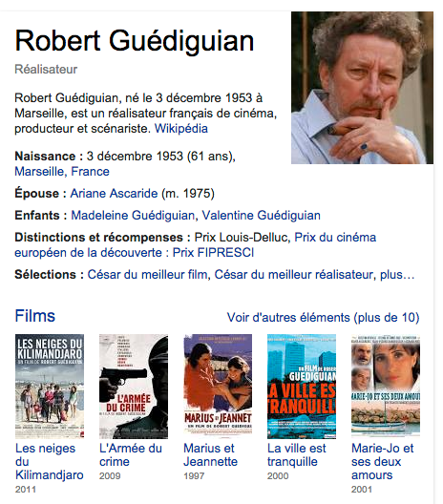
Task: Open Les neiges du Kilimandjaro title link
Action: tap(50, 462)
